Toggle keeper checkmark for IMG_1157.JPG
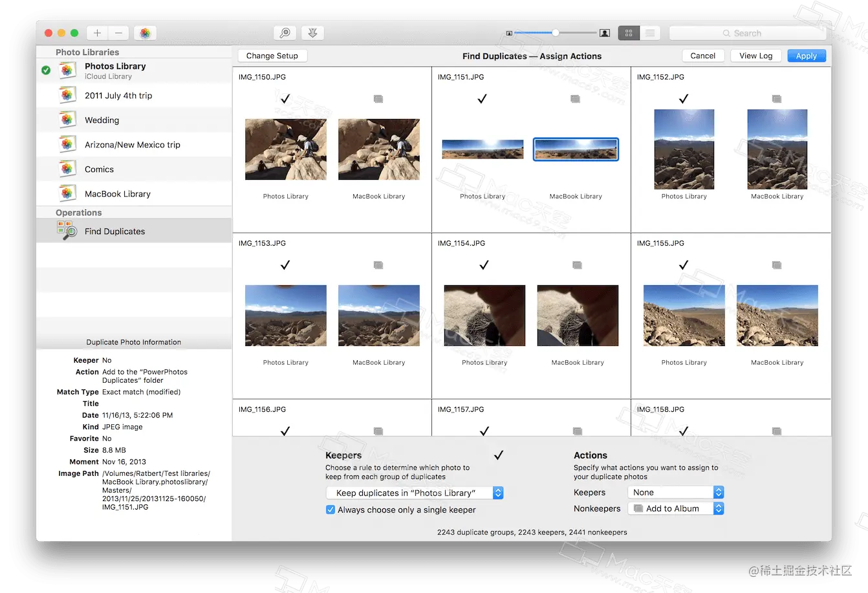This screenshot has height=593, width=868. pyautogui.click(x=484, y=431)
